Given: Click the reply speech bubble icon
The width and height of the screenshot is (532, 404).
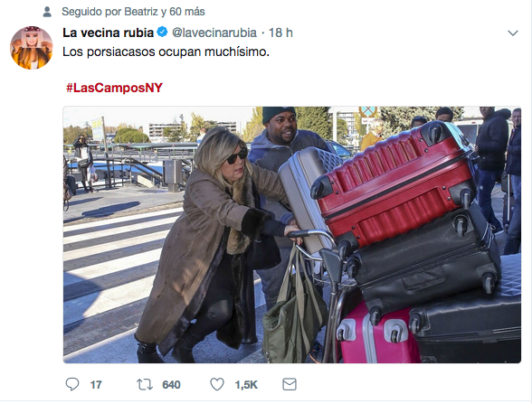Looking at the screenshot, I should coord(72,384).
